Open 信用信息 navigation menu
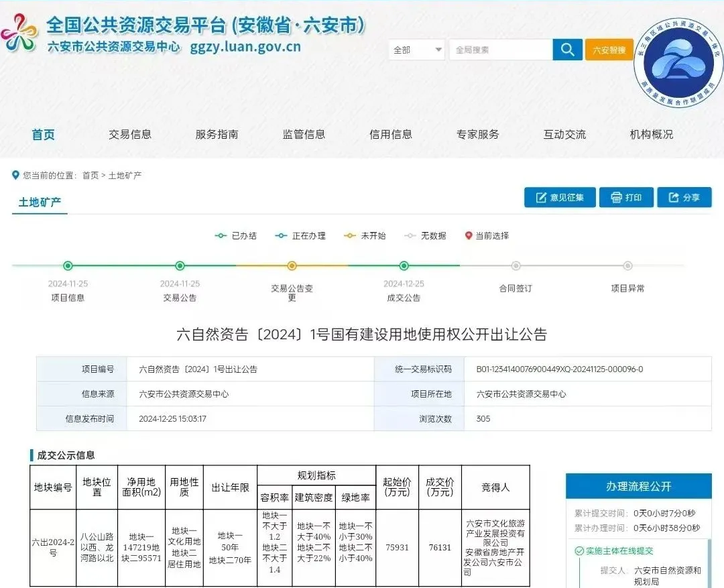The height and width of the screenshot is (588, 724). pyautogui.click(x=391, y=135)
